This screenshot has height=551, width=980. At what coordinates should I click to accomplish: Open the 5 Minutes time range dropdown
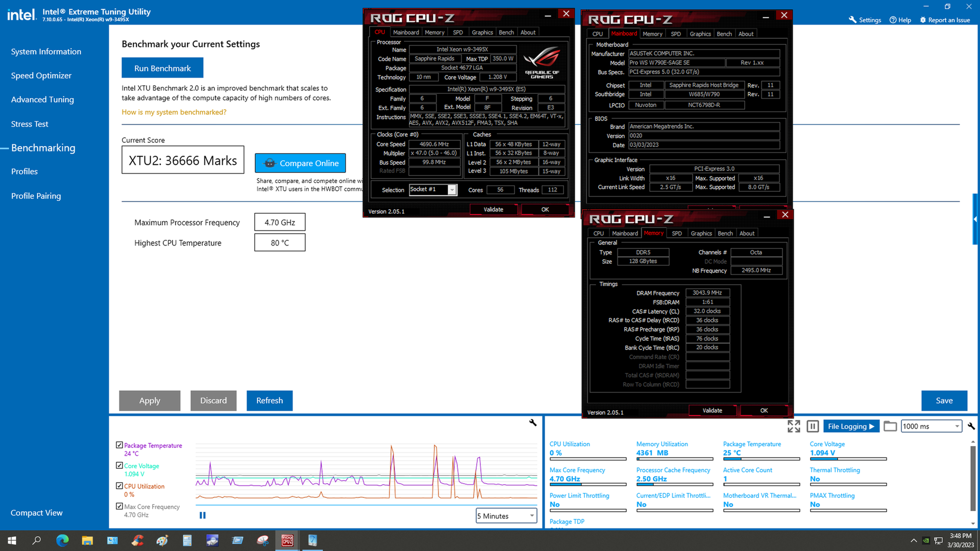506,516
